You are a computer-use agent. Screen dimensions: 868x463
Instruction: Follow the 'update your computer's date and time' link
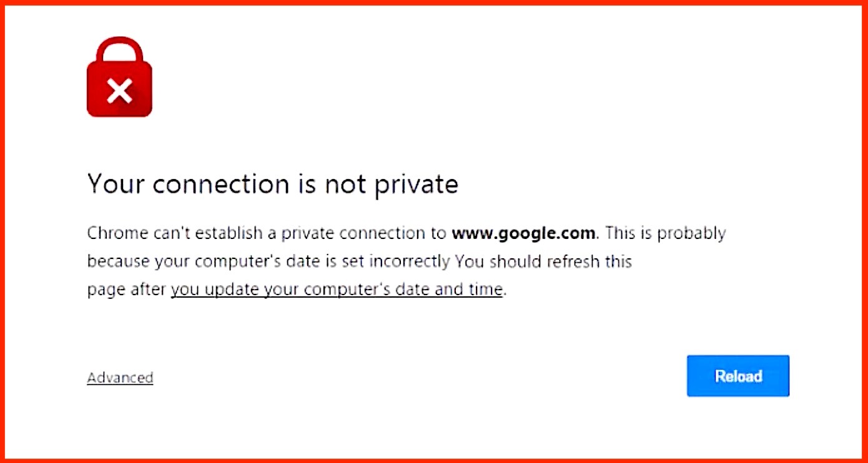(337, 290)
